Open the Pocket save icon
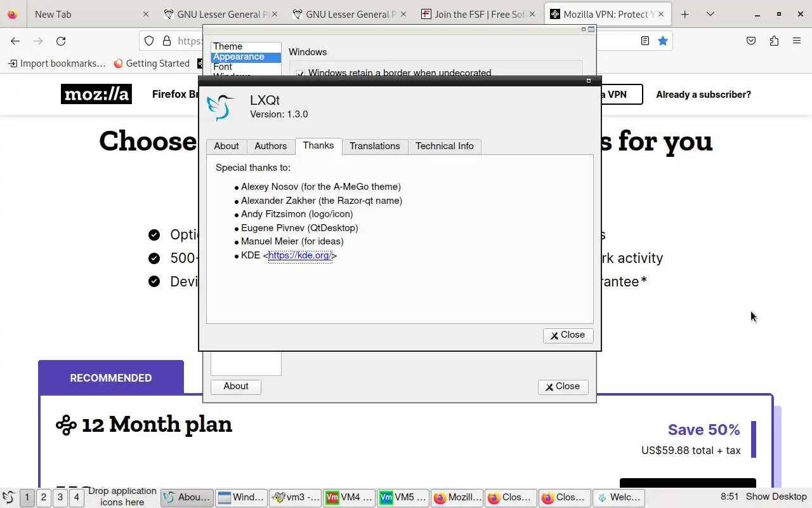The width and height of the screenshot is (812, 508). (751, 41)
